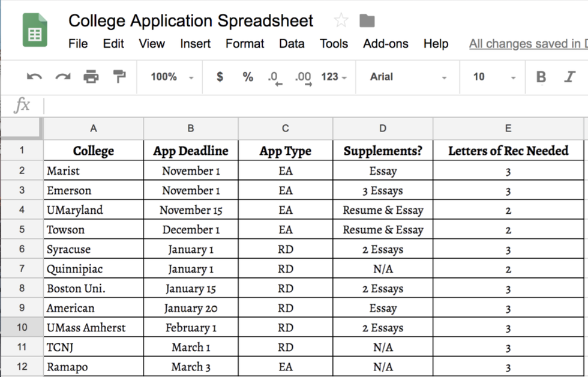Click the move to folder icon
Viewport: 588px width, 377px height.
click(367, 21)
